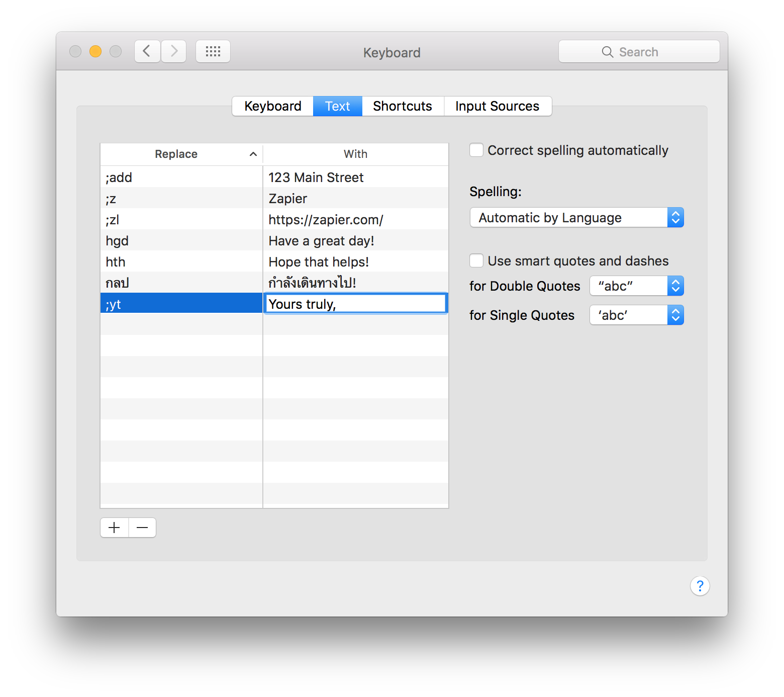Viewport: 784px width, 697px height.
Task: Click '123 Main Street' cell
Action: click(x=356, y=177)
